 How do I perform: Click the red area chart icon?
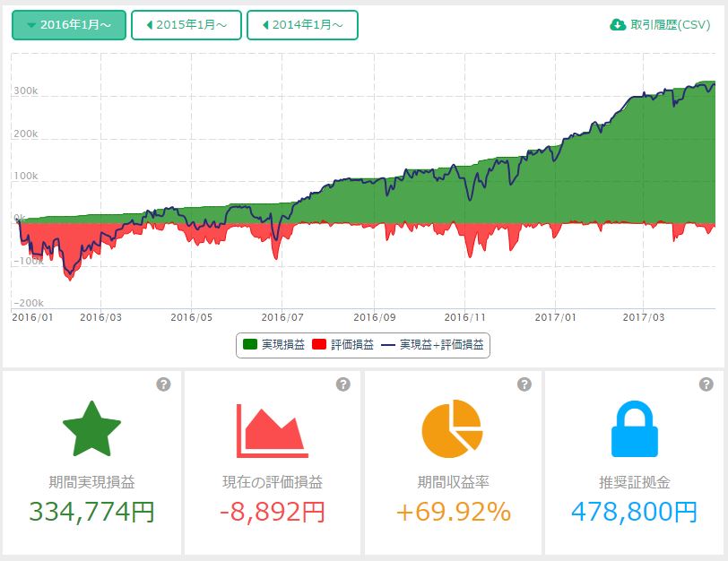272,431
